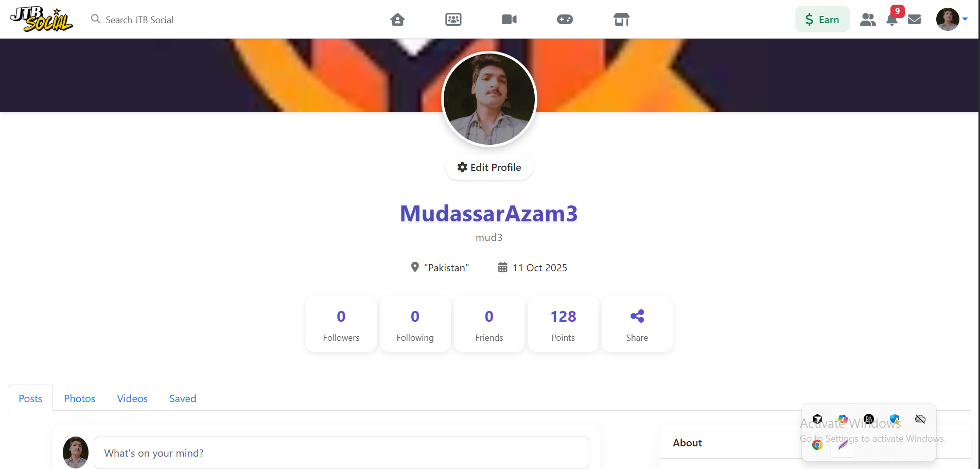Open notifications bell with 9 badge

[x=892, y=20]
